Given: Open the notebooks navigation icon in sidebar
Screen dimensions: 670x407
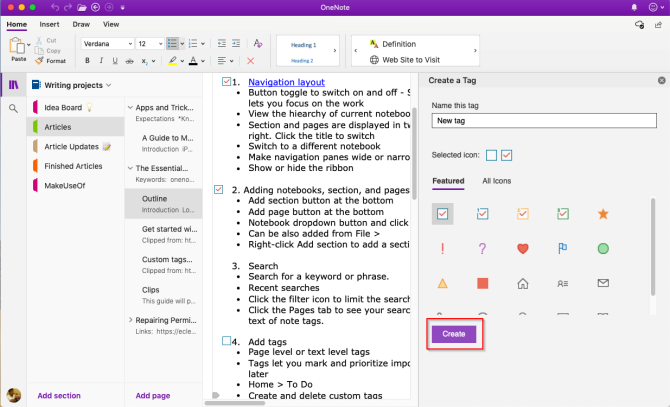Looking at the screenshot, I should [14, 84].
